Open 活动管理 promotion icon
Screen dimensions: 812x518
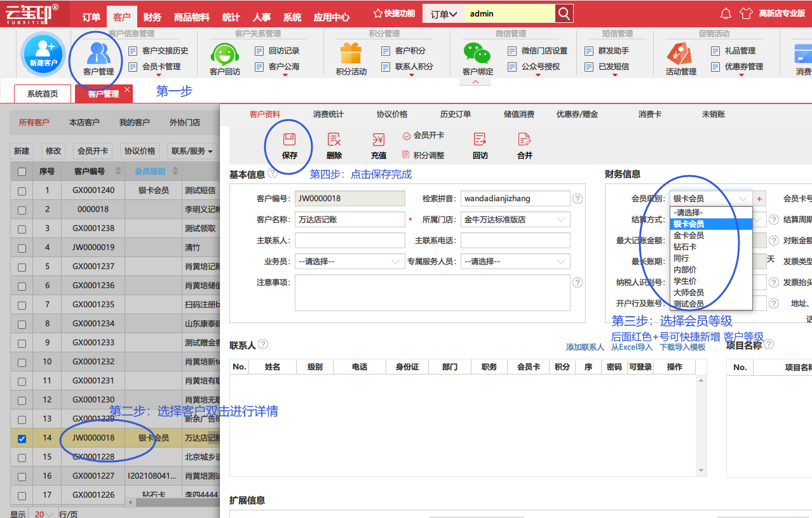point(681,59)
